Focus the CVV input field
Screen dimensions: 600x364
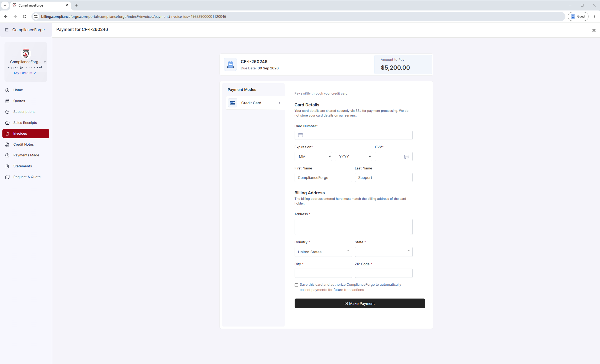click(393, 156)
